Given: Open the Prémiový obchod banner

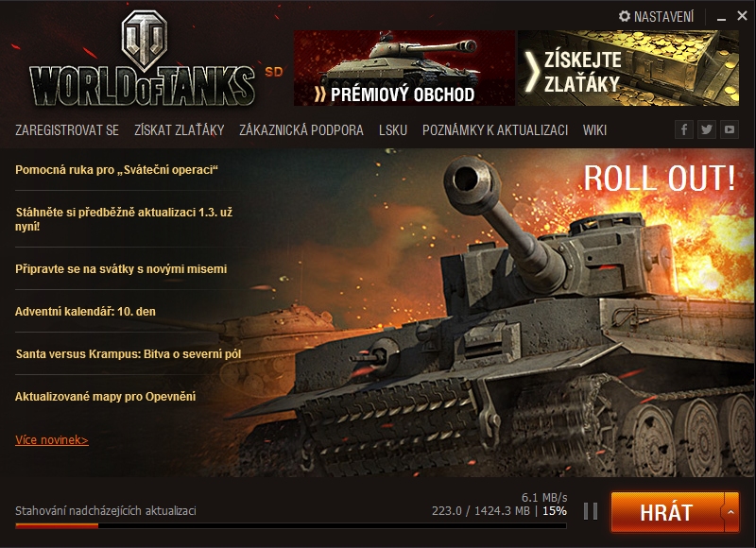Looking at the screenshot, I should click(404, 68).
